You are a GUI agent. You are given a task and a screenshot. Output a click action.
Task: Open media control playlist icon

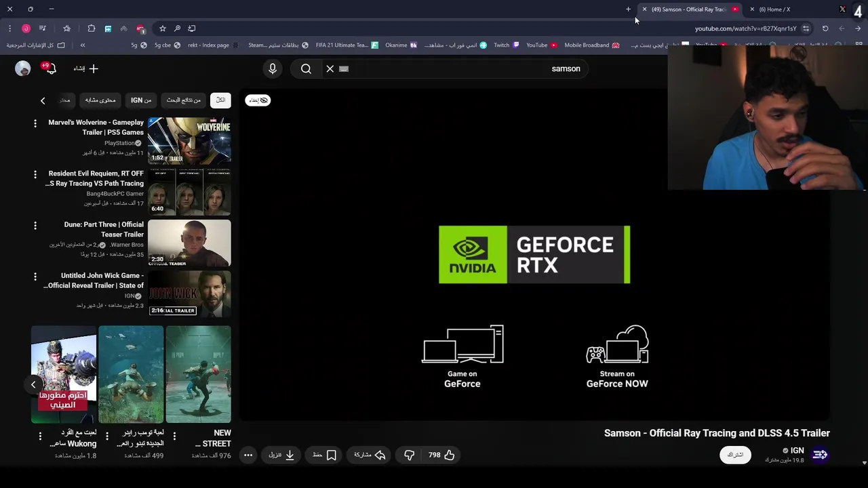click(x=42, y=28)
